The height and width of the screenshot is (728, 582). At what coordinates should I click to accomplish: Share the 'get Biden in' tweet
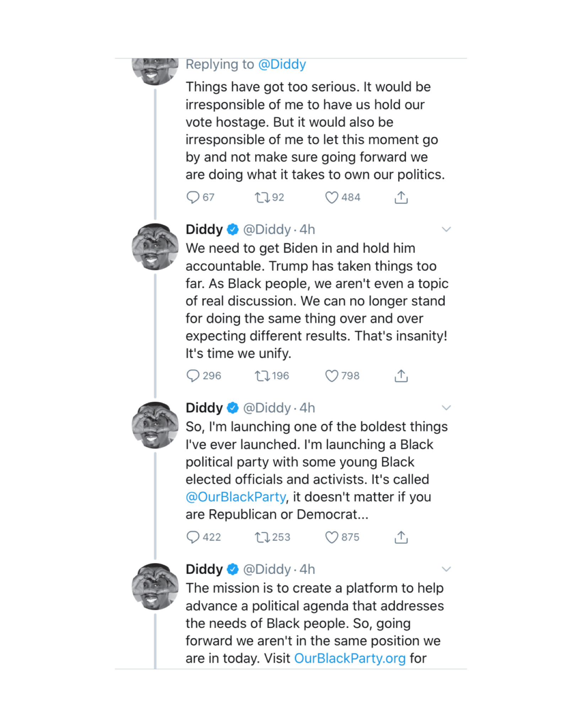401,375
